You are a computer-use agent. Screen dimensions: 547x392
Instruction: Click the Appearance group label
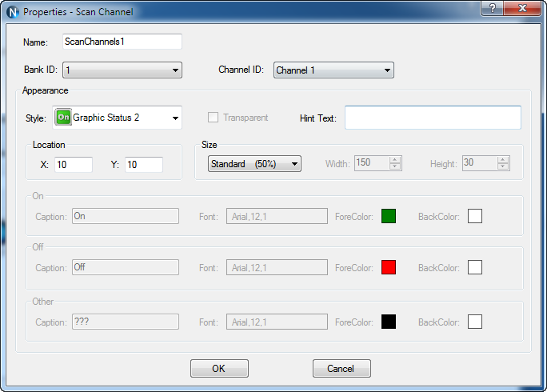pos(46,90)
